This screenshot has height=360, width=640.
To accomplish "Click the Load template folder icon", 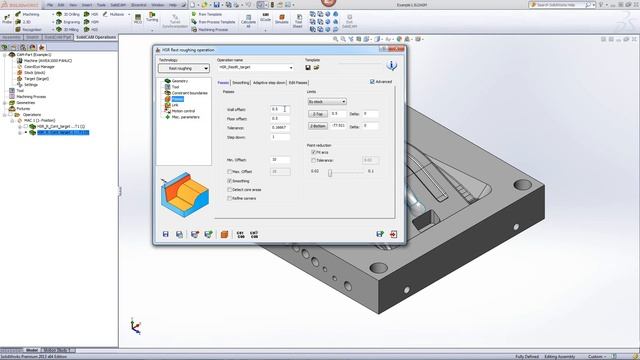I will coord(316,67).
